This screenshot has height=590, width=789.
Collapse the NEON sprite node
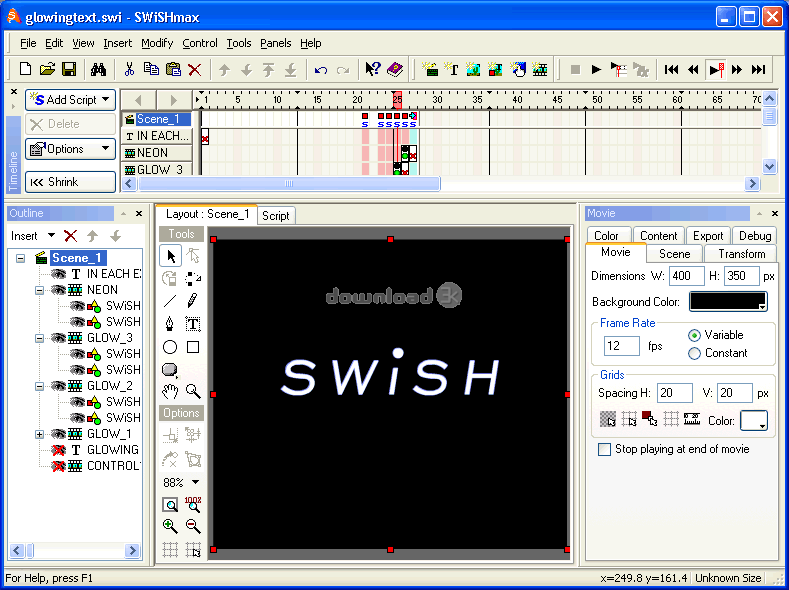click(40, 290)
